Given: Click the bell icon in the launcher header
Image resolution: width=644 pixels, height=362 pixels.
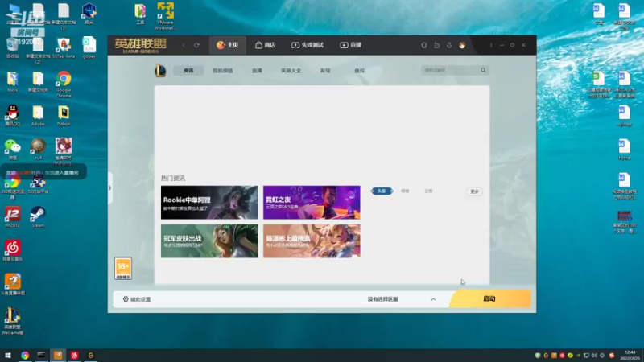Looking at the screenshot, I should coord(449,45).
